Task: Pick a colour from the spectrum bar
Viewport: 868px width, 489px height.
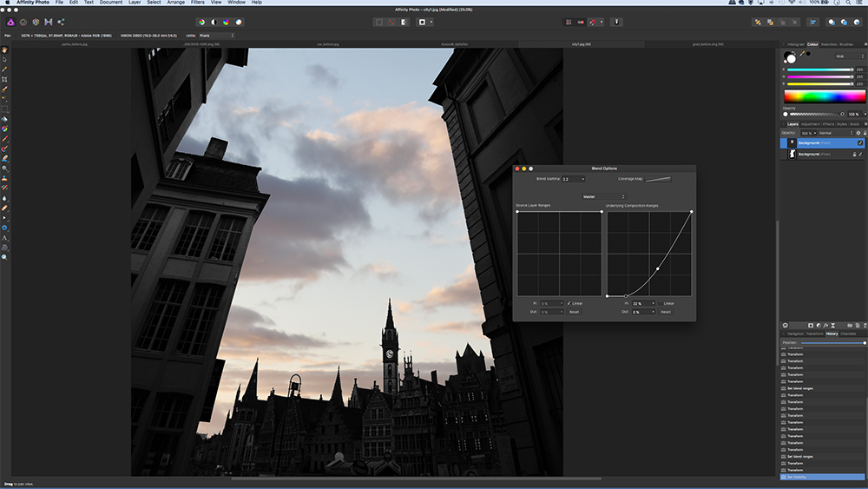Action: pos(825,96)
